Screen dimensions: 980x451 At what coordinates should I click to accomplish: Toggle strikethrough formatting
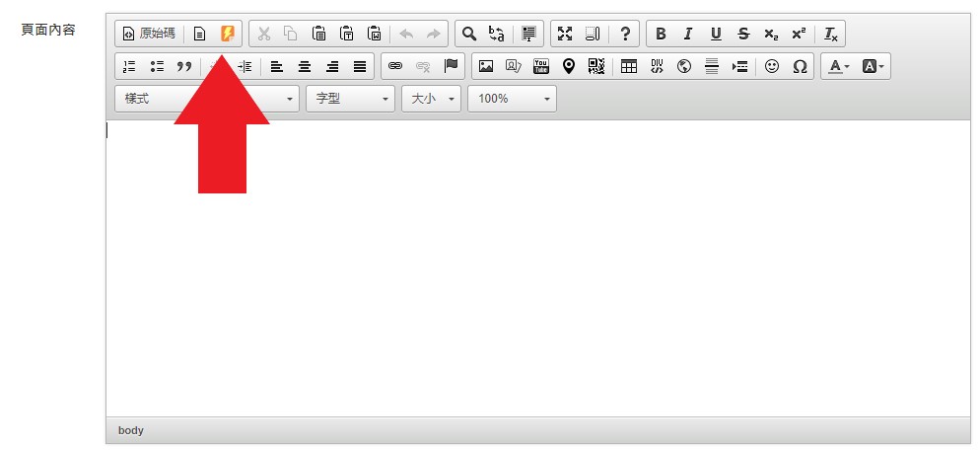point(743,34)
